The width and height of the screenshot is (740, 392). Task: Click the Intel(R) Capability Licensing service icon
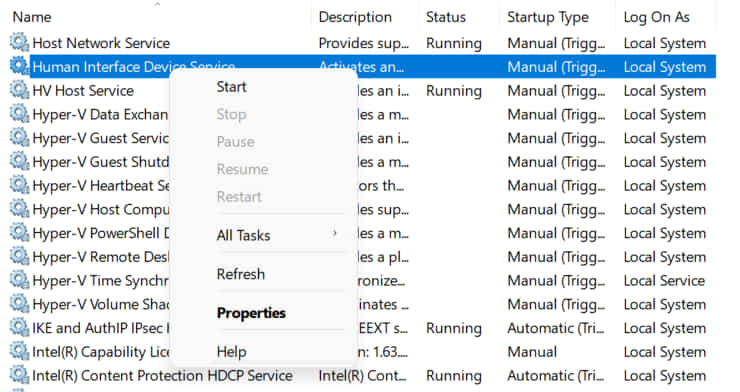click(x=19, y=350)
